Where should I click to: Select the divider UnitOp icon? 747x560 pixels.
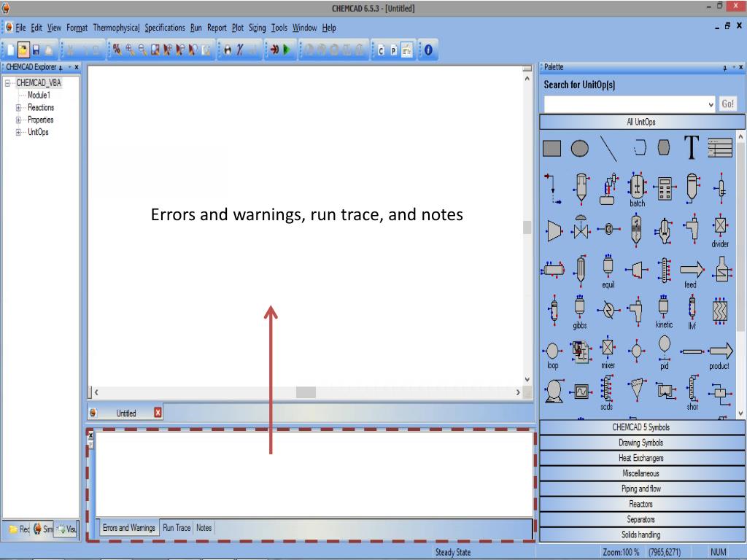720,230
